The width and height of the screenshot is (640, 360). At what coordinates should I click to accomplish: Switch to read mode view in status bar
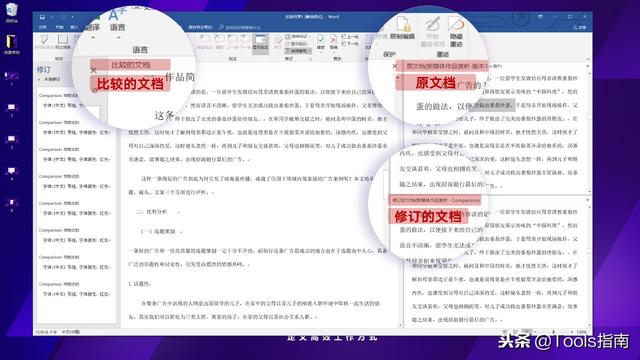coord(505,331)
